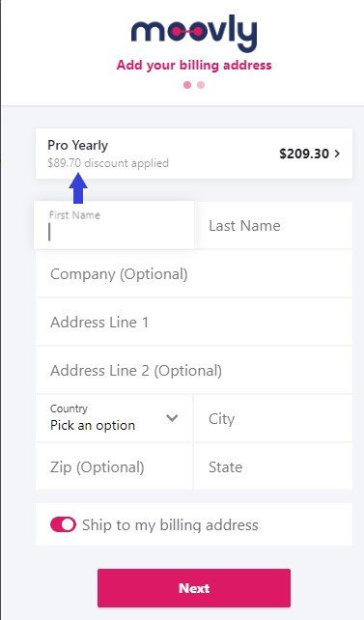The height and width of the screenshot is (620, 364).
Task: Open the plan details chevron beside $209.30
Action: point(337,154)
